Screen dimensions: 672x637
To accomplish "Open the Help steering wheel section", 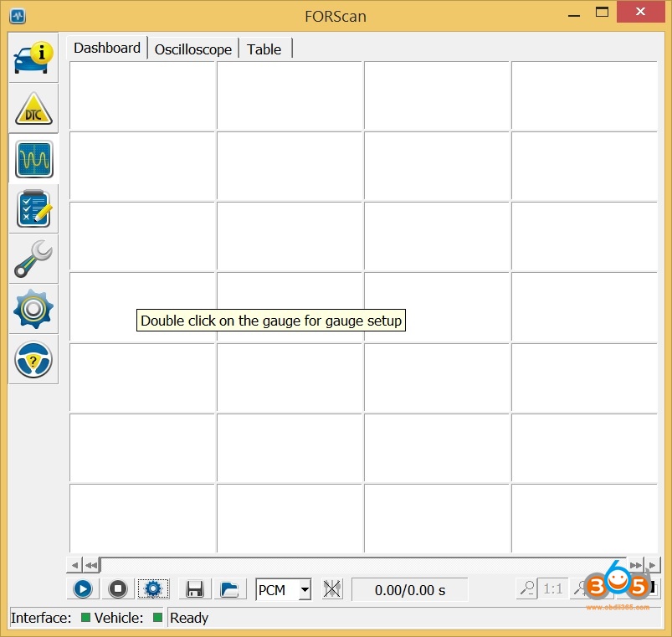I will tap(33, 359).
